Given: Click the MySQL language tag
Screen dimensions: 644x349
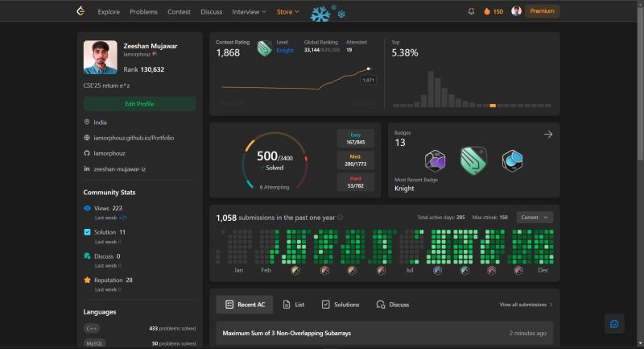Looking at the screenshot, I should (94, 343).
